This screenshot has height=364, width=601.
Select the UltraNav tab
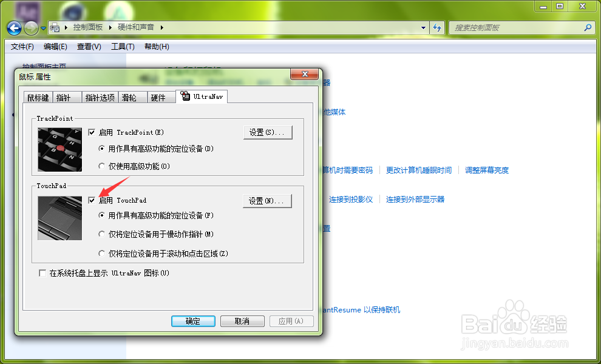pos(202,96)
